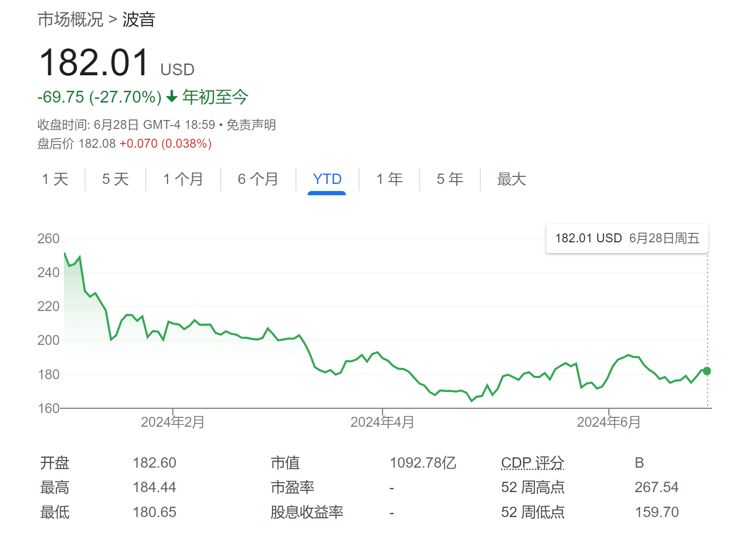Select the 1 天 time range tab
Screen dimensions: 756x534
(55, 179)
